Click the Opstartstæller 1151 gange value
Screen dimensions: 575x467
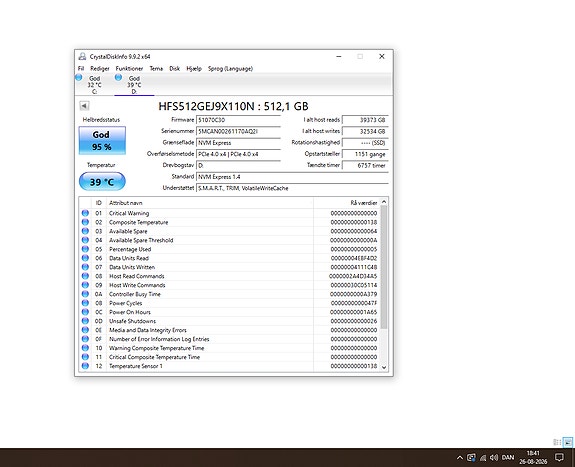pyautogui.click(x=365, y=154)
